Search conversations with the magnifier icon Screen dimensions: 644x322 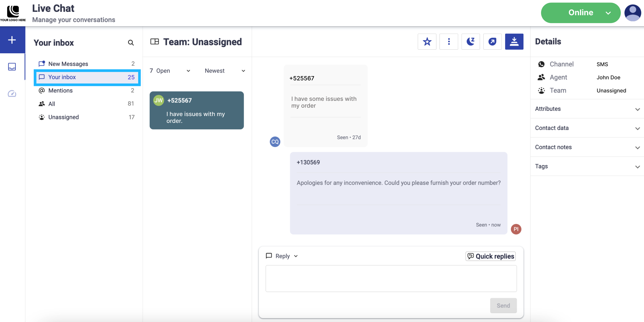point(131,43)
